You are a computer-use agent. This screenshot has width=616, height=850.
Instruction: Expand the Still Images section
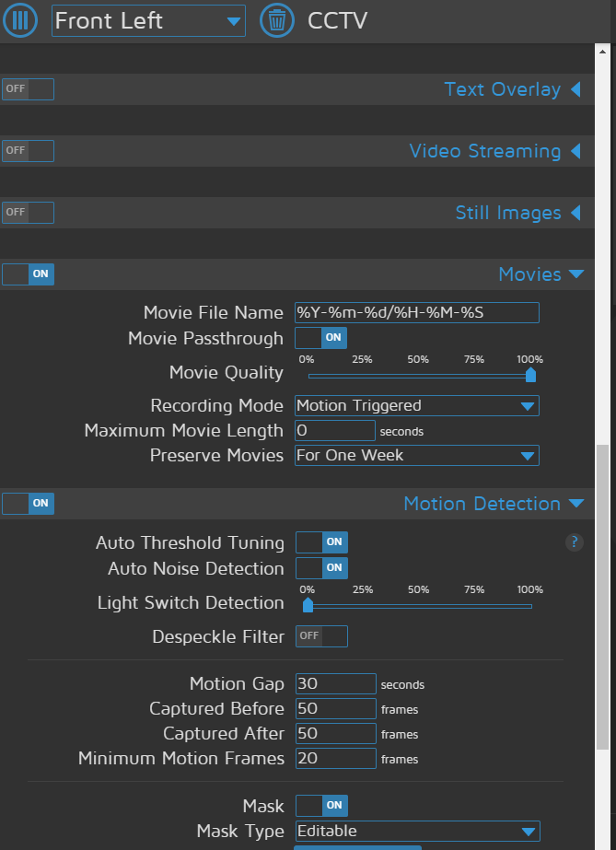[x=575, y=213]
